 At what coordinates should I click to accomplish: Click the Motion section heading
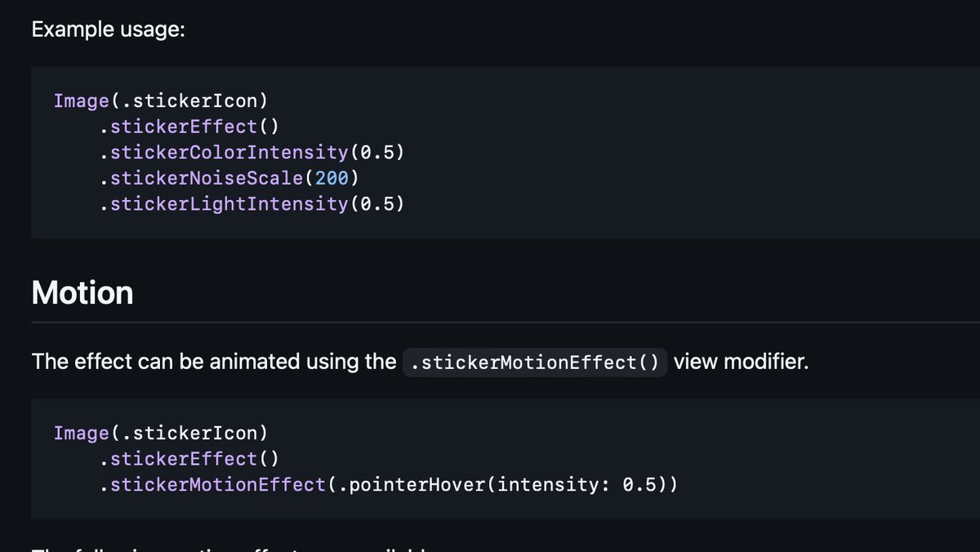82,292
